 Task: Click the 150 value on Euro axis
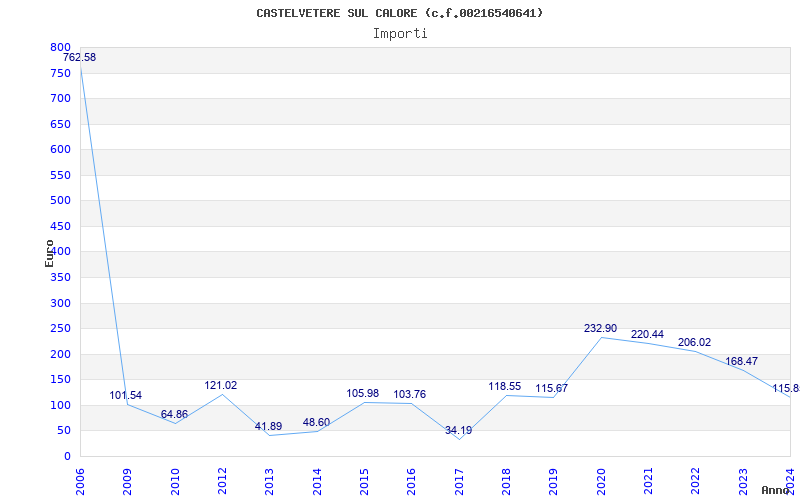(60, 380)
